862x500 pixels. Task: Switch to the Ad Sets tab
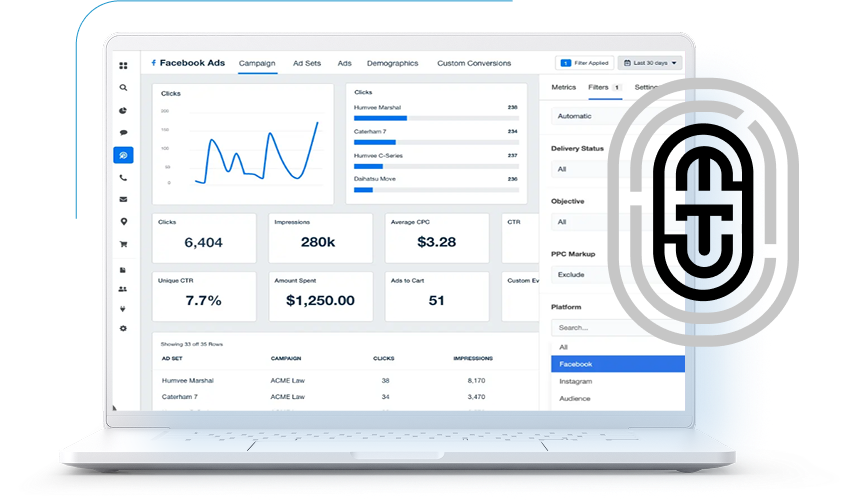307,63
